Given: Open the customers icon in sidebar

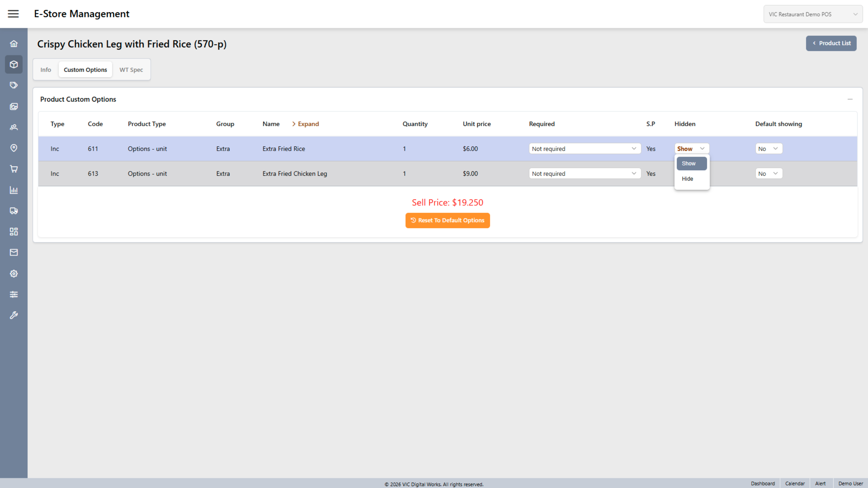Looking at the screenshot, I should pos(13,127).
